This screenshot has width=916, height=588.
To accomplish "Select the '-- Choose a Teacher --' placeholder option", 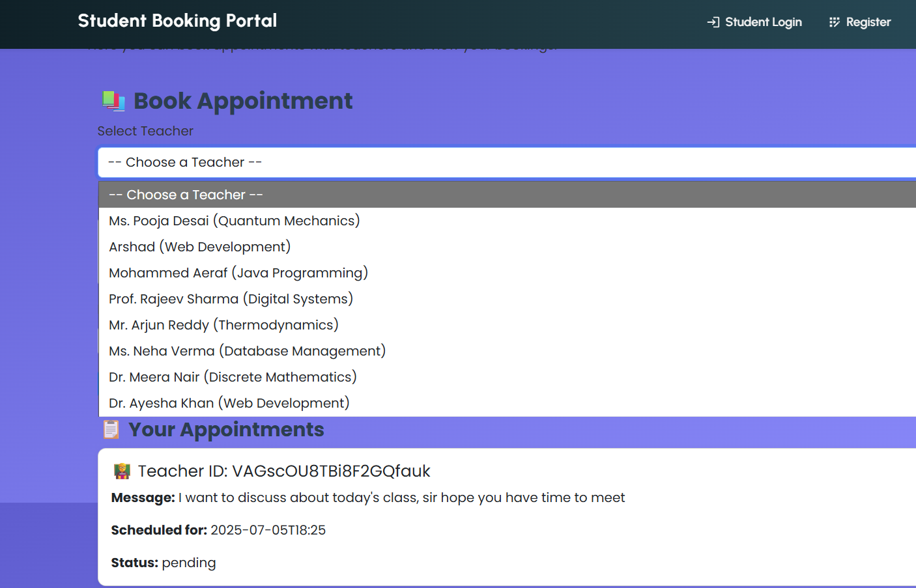I will (186, 195).
